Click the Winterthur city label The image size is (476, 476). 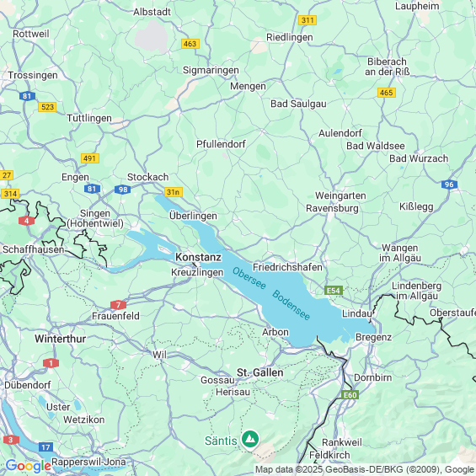61,339
